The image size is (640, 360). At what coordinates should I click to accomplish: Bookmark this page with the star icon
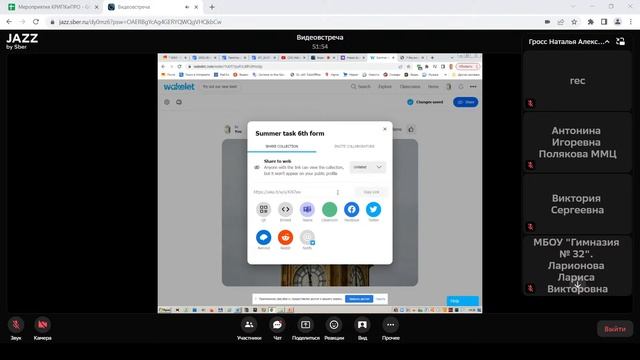coord(574,22)
